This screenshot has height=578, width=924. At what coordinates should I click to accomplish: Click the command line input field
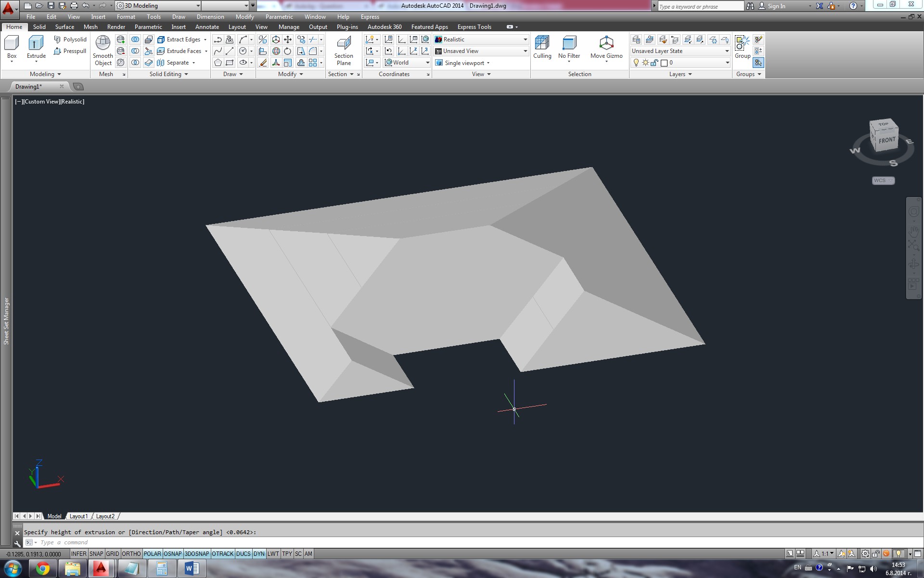click(x=472, y=542)
